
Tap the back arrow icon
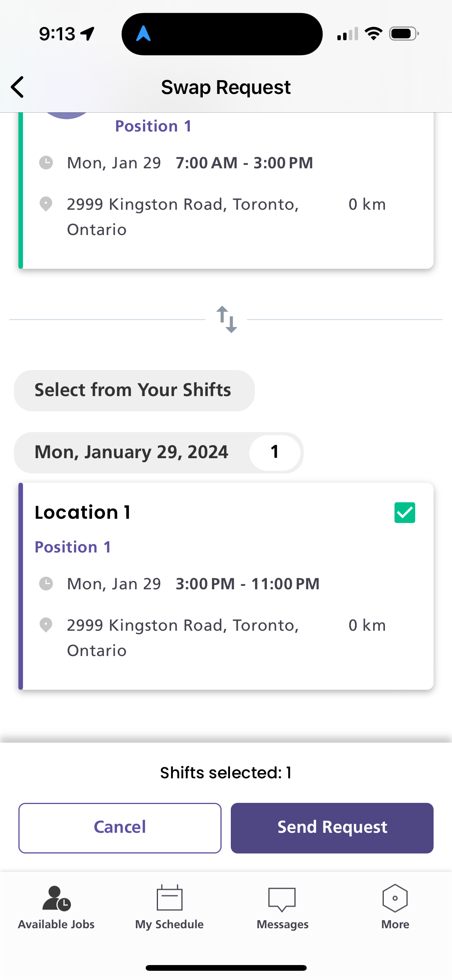18,87
